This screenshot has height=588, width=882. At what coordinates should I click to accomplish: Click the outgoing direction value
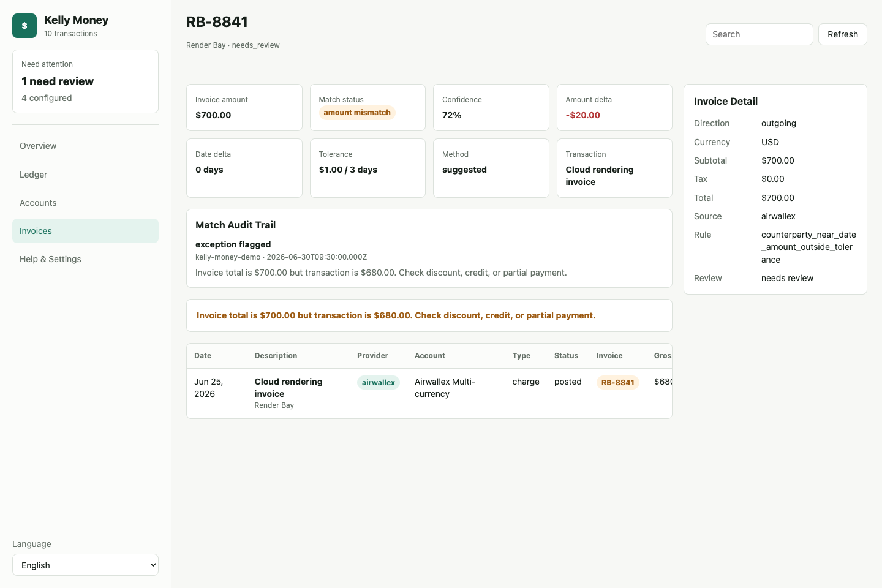pos(778,123)
